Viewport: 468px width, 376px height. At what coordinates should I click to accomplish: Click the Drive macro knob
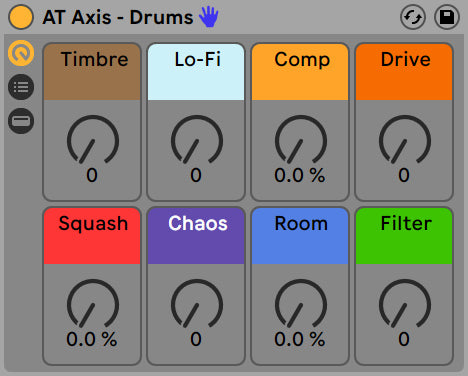point(405,140)
